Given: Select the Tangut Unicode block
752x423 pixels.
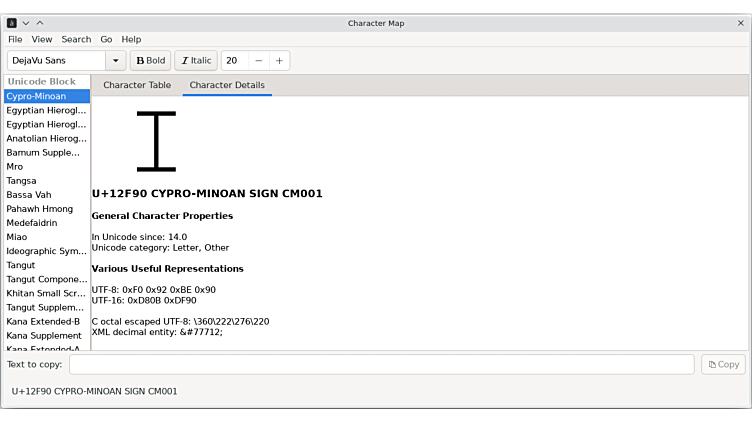Looking at the screenshot, I should (21, 265).
